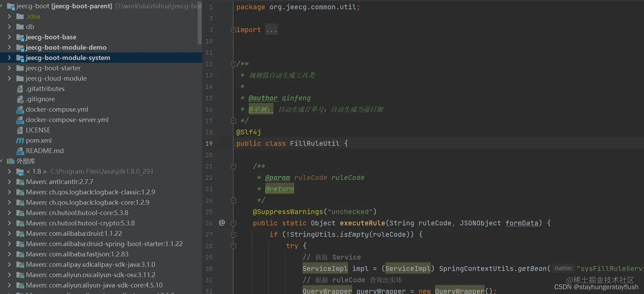
Task: Click line number 19 in gutter
Action: point(209,143)
